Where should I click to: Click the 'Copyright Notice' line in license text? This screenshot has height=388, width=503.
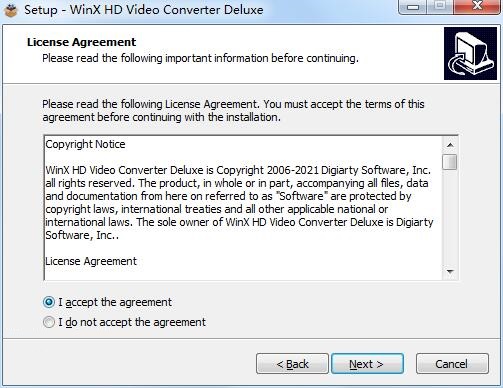pyautogui.click(x=85, y=144)
